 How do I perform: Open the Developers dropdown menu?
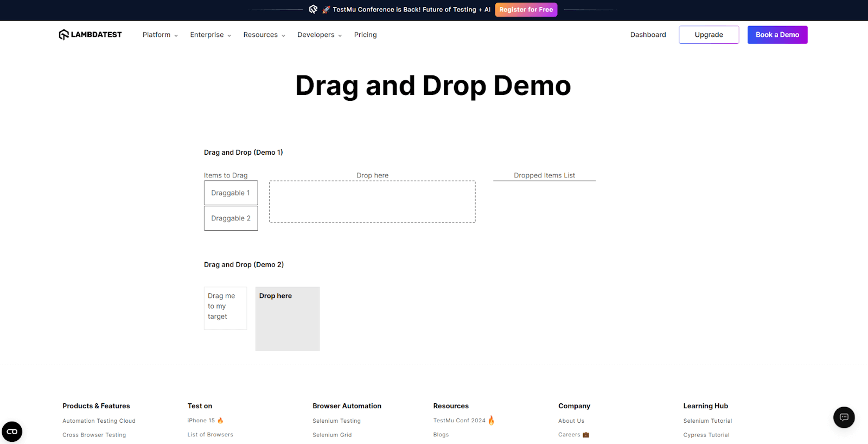click(320, 35)
